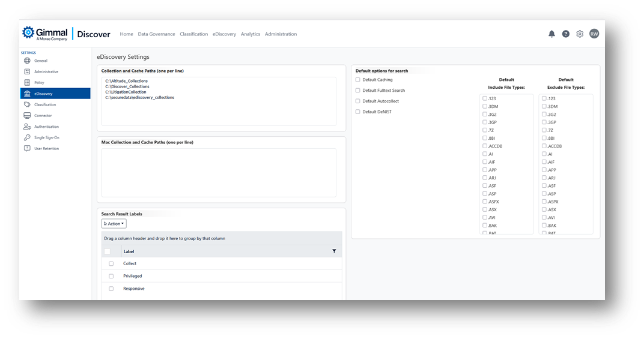644x339 pixels.
Task: Open the Action dropdown button
Action: (x=114, y=224)
